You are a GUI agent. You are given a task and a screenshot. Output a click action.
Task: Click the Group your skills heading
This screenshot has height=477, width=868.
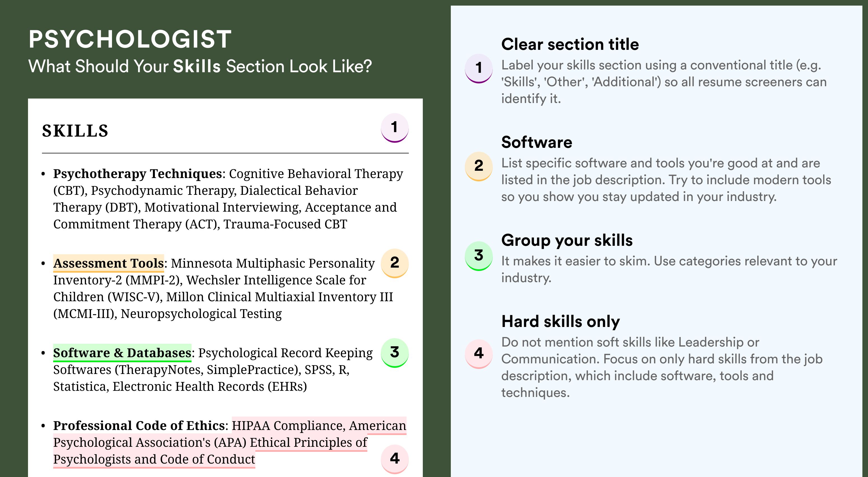[x=567, y=240]
